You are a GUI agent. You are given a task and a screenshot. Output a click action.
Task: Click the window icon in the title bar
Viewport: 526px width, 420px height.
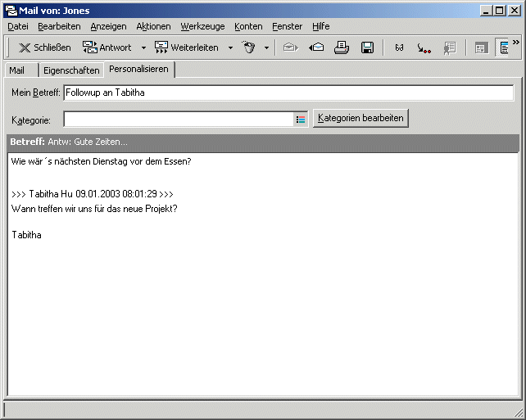click(11, 11)
